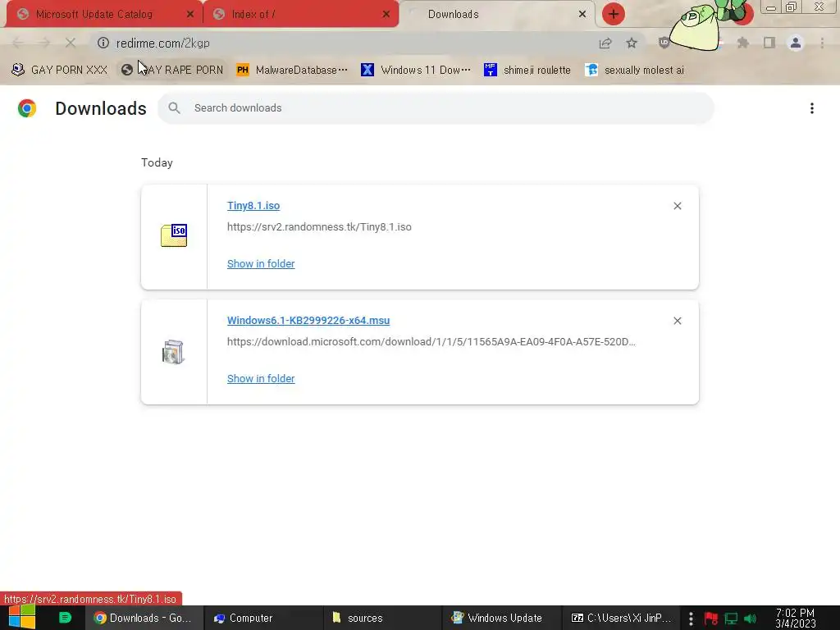The width and height of the screenshot is (840, 630).
Task: Close the Microsoft Update Catalog tab
Action: [190, 15]
